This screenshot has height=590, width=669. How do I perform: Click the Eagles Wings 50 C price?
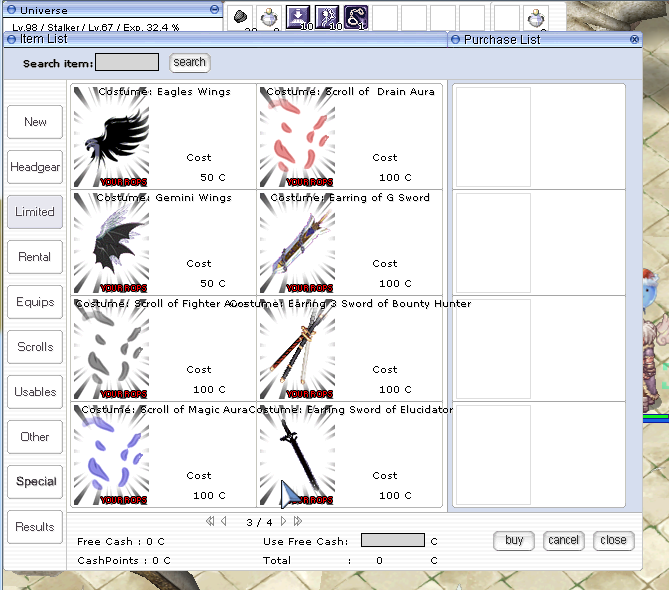point(212,177)
